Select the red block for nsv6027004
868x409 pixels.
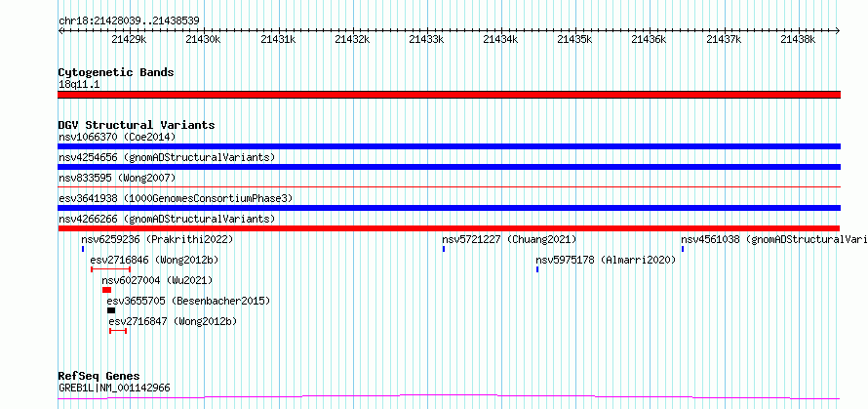(107, 290)
